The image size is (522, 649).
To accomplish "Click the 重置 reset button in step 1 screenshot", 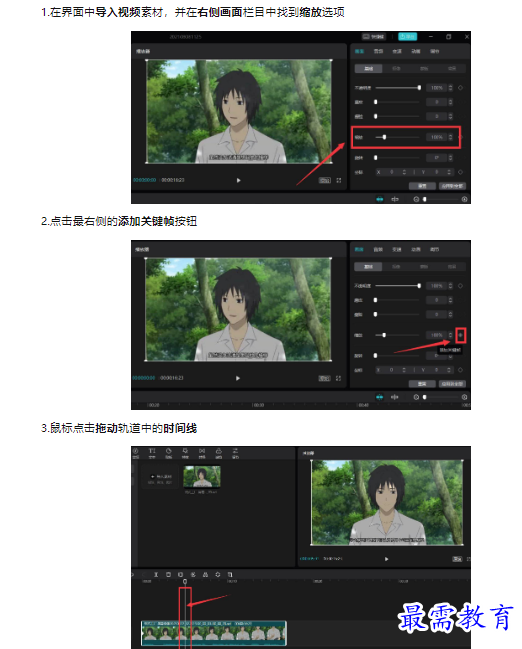I will pos(422,186).
